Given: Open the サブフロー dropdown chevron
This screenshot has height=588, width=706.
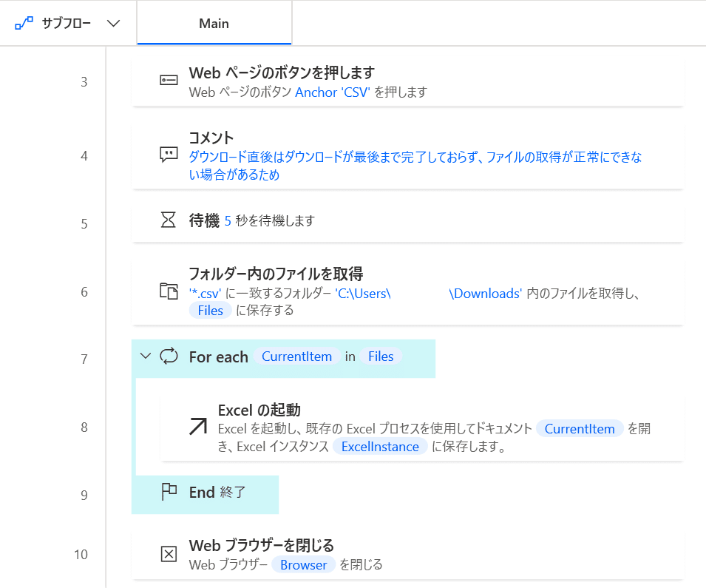Looking at the screenshot, I should pyautogui.click(x=113, y=23).
